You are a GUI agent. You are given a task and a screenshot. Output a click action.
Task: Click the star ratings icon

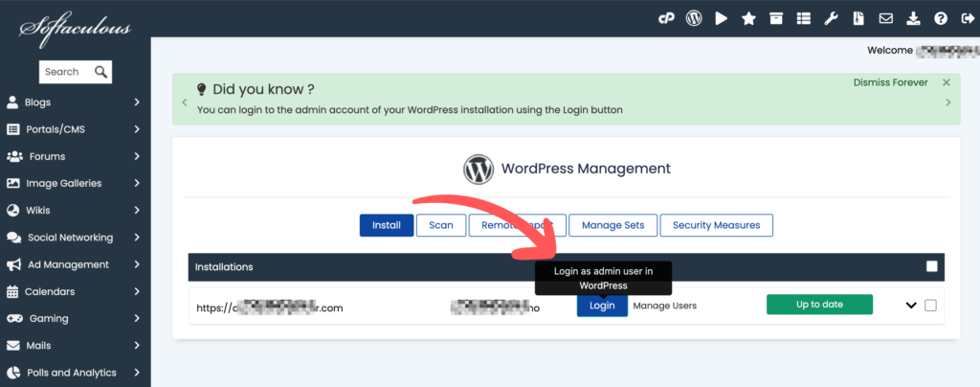click(x=748, y=18)
